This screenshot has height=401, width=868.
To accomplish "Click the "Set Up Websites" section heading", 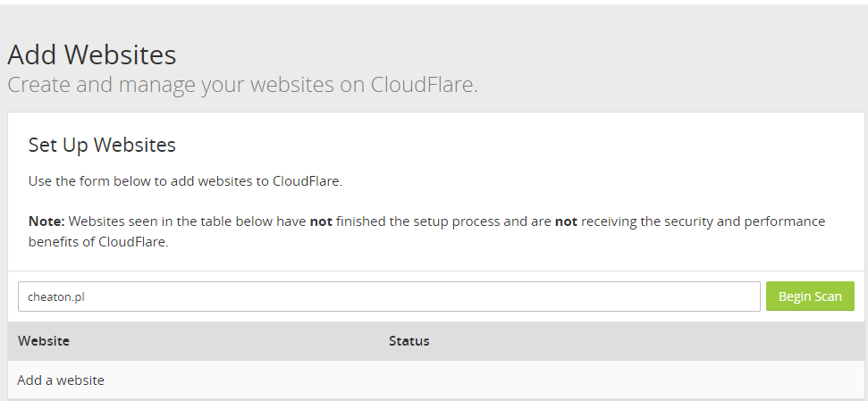I will [x=102, y=145].
